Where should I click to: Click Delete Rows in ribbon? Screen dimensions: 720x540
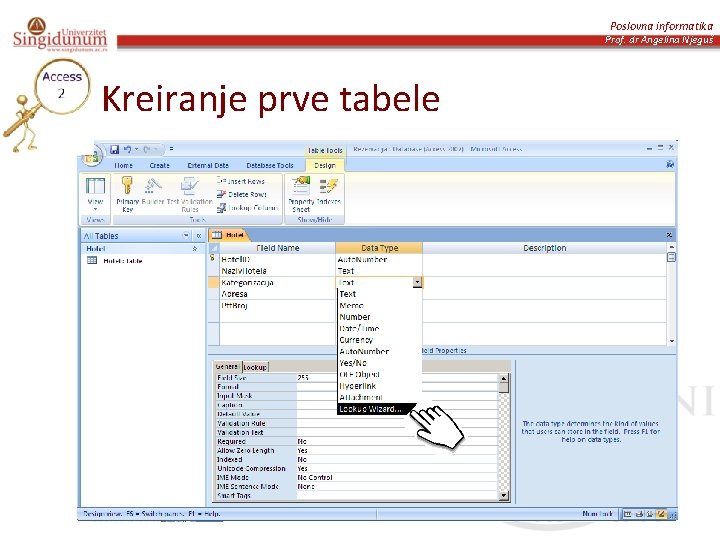(242, 194)
